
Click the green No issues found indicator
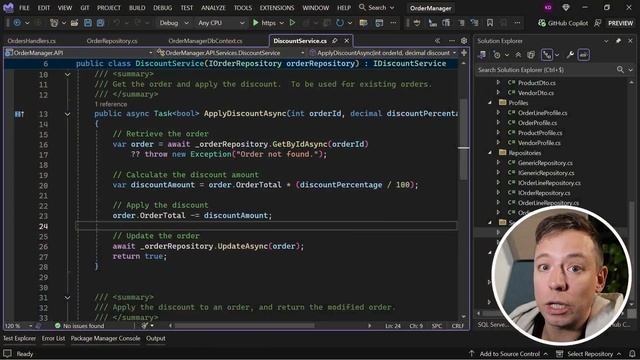pyautogui.click(x=80, y=326)
